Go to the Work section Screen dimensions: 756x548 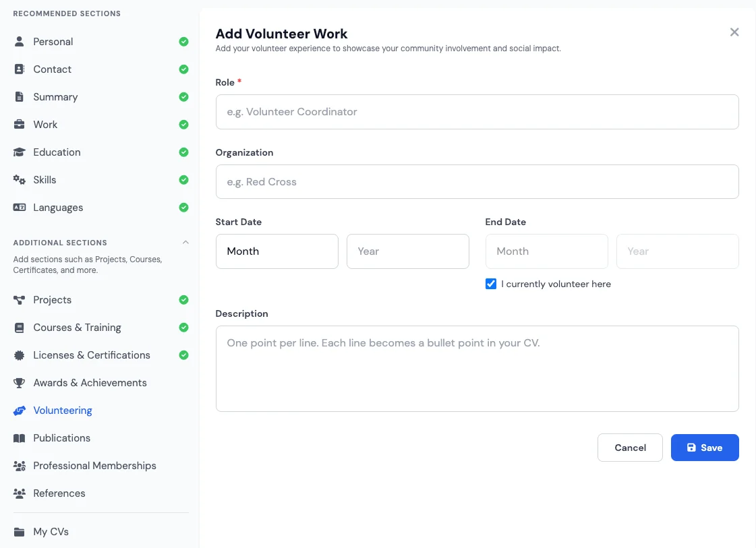(x=100, y=124)
